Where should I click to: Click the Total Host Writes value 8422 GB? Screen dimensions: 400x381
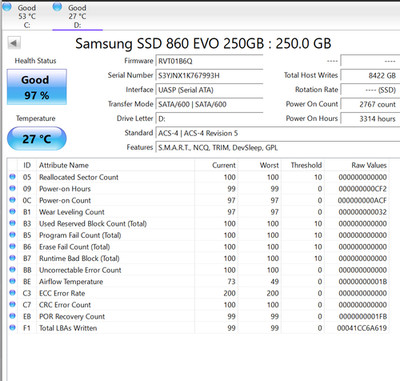370,75
